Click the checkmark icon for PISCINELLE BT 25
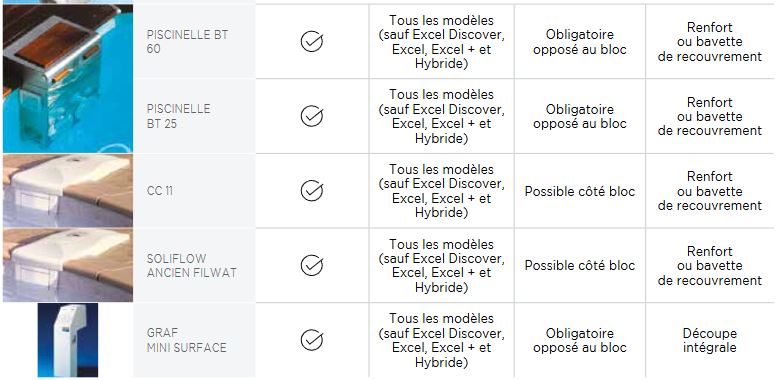The width and height of the screenshot is (782, 380). click(x=312, y=116)
